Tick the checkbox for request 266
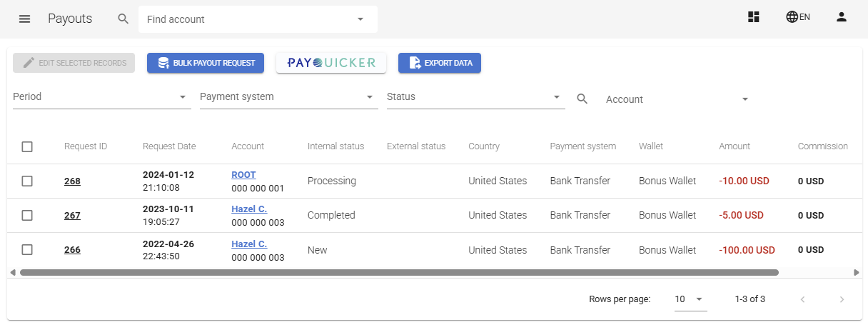The height and width of the screenshot is (325, 868). pos(27,250)
